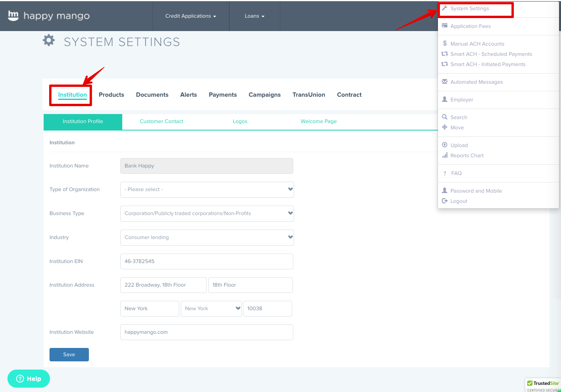Click the person icon beside Password and Mobile

[445, 190]
